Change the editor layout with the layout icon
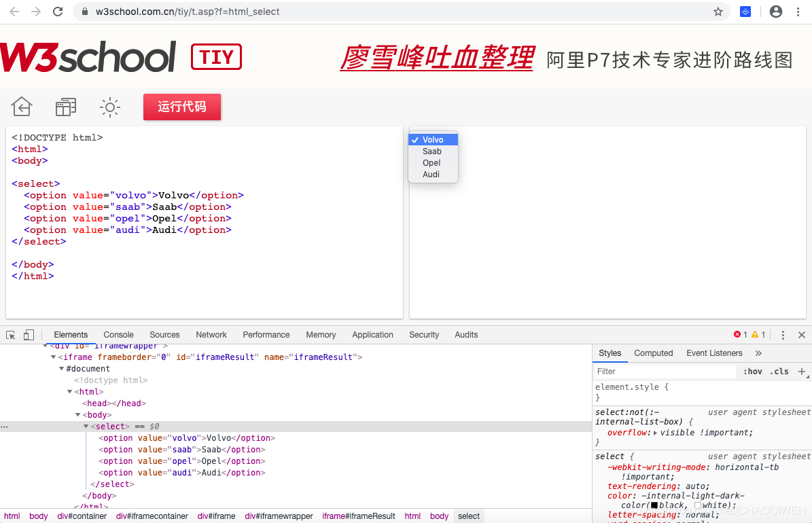The height and width of the screenshot is (523, 812). [x=66, y=107]
